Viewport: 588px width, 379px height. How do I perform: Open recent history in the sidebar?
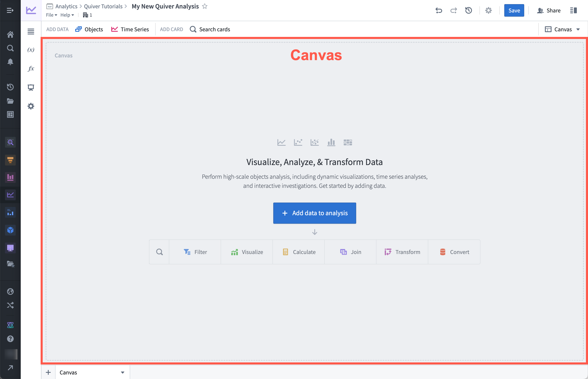[10, 87]
